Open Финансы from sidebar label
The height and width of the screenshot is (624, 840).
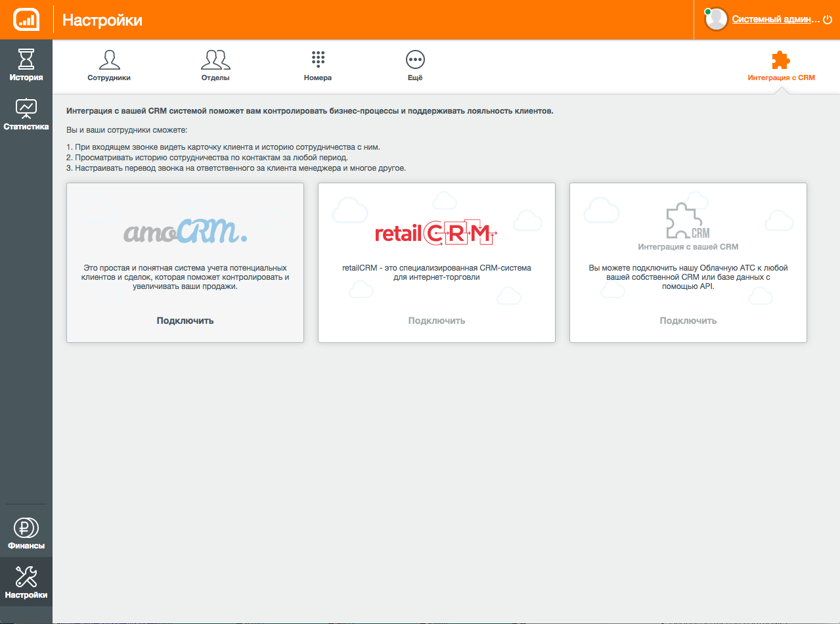click(x=26, y=546)
